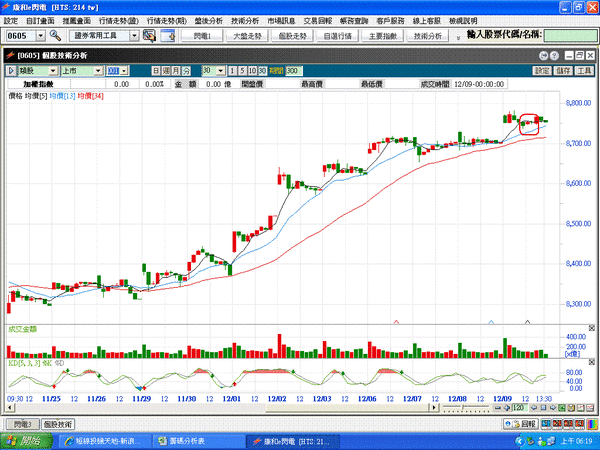Click the third red monitor icon beside 回報
The height and width of the screenshot is (450, 600).
(x=569, y=424)
